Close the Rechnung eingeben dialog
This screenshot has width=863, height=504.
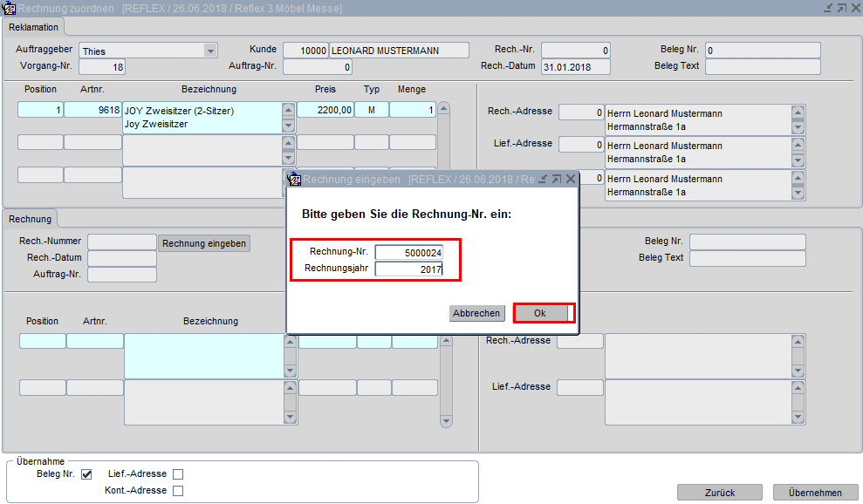[x=571, y=180]
